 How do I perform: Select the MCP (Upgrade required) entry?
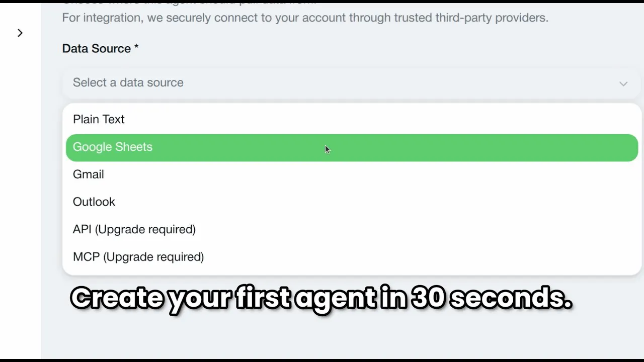coord(352,257)
